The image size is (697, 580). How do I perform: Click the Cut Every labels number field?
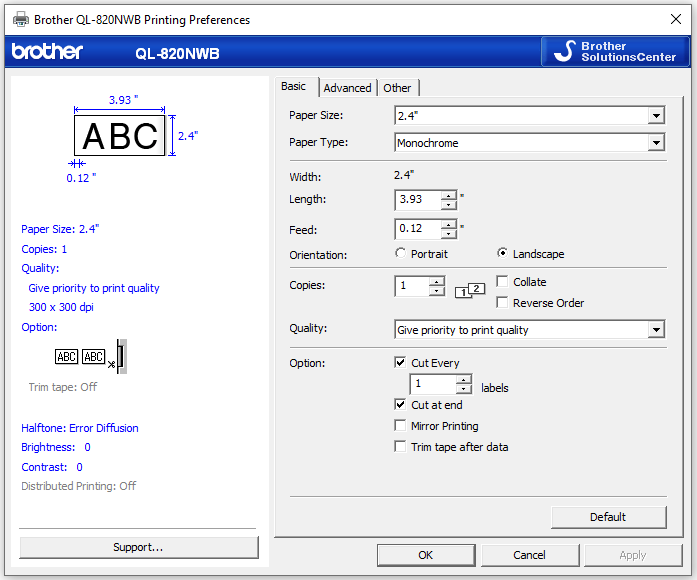433,384
